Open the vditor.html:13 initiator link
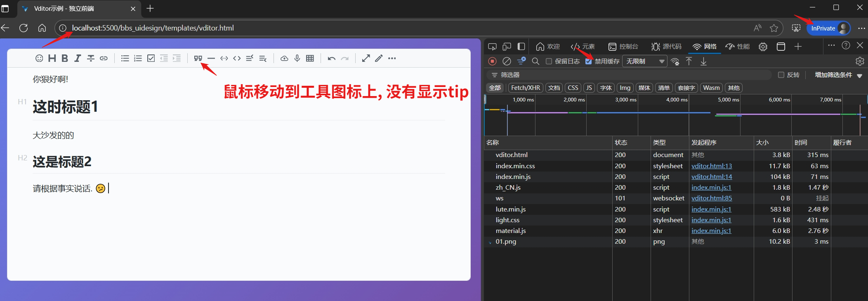Screen dimensions: 868x301 click(x=712, y=166)
